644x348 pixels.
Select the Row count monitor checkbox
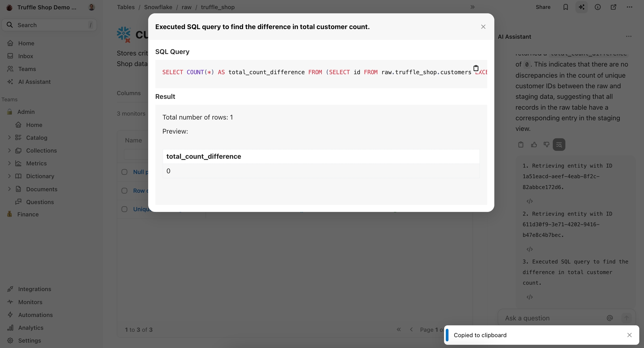[x=124, y=191]
